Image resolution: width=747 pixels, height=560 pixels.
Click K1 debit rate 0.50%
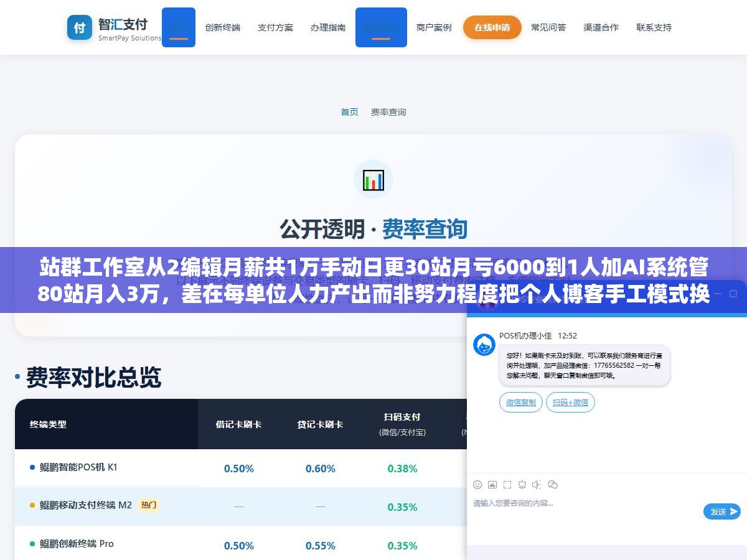tap(239, 469)
